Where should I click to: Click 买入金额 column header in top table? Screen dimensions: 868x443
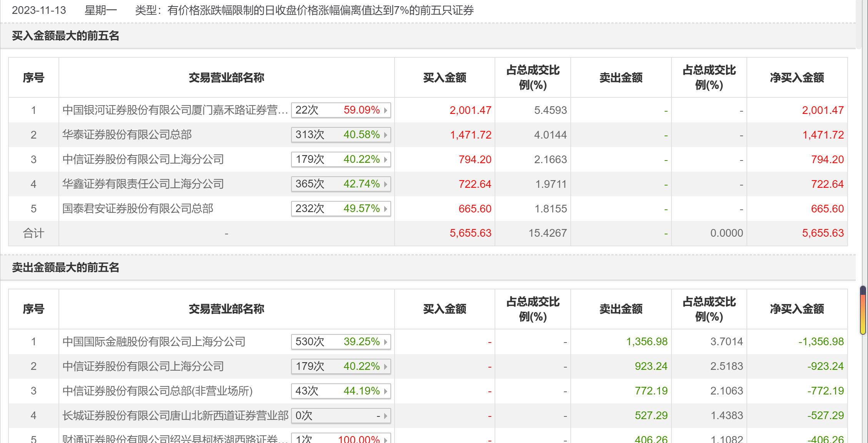(x=445, y=78)
